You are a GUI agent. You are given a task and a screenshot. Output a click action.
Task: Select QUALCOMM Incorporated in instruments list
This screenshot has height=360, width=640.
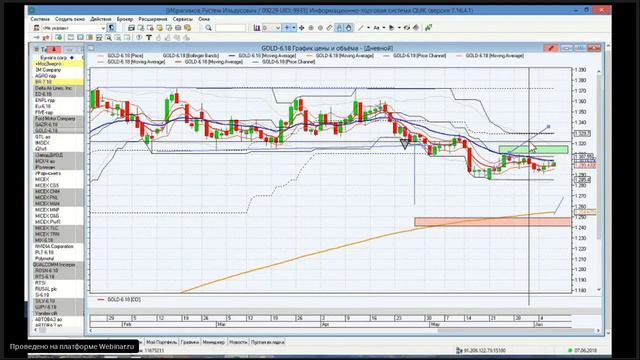pos(58,264)
